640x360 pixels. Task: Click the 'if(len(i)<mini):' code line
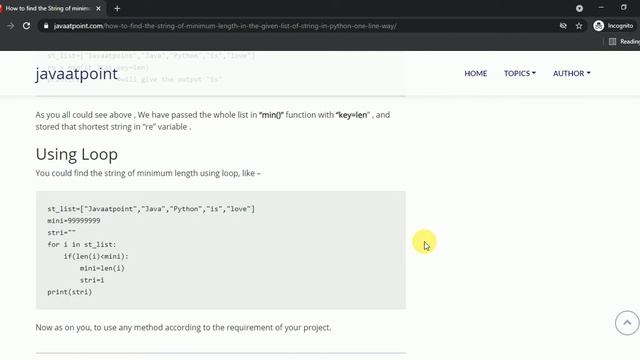pyautogui.click(x=96, y=256)
